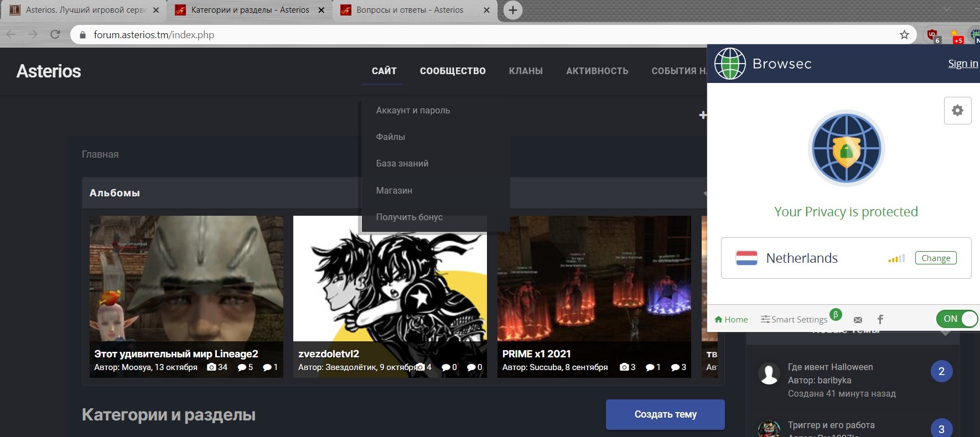Switch to Asterios. Лучший игровой browser tab

click(83, 10)
